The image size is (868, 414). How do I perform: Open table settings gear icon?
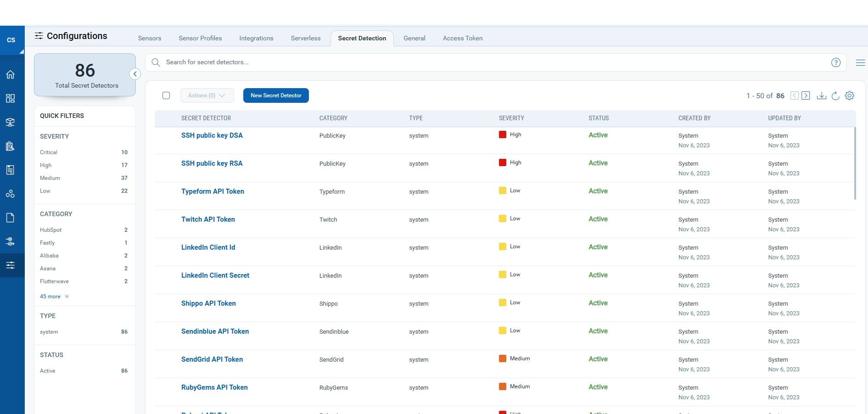850,95
